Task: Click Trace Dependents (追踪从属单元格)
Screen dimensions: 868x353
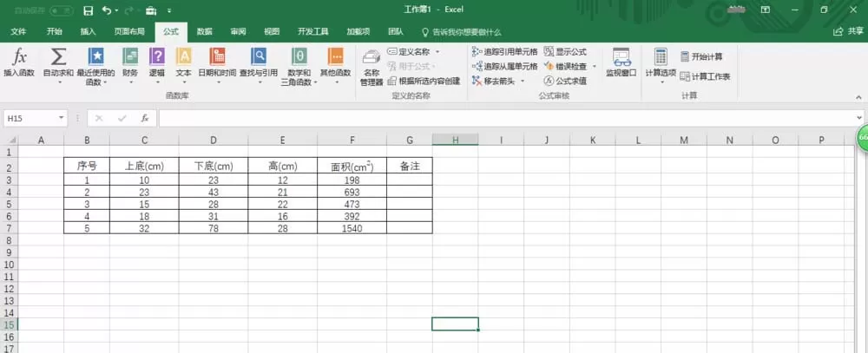Action: (x=504, y=66)
